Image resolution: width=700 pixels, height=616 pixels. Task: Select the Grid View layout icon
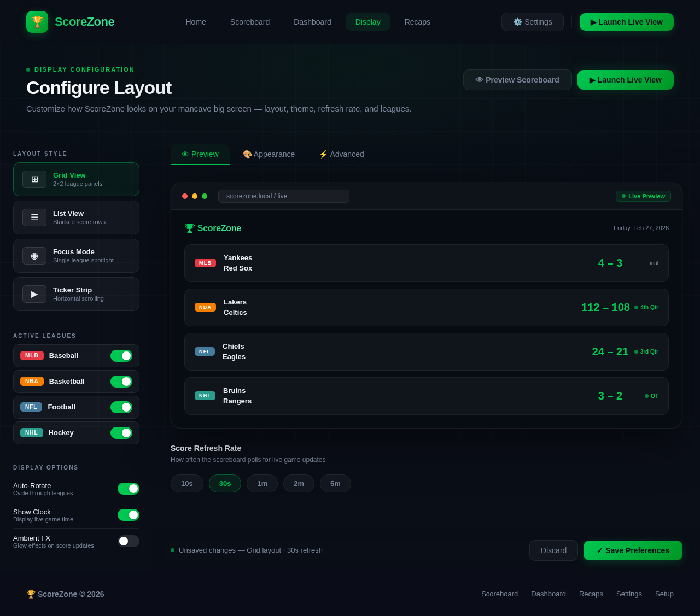coord(34,179)
